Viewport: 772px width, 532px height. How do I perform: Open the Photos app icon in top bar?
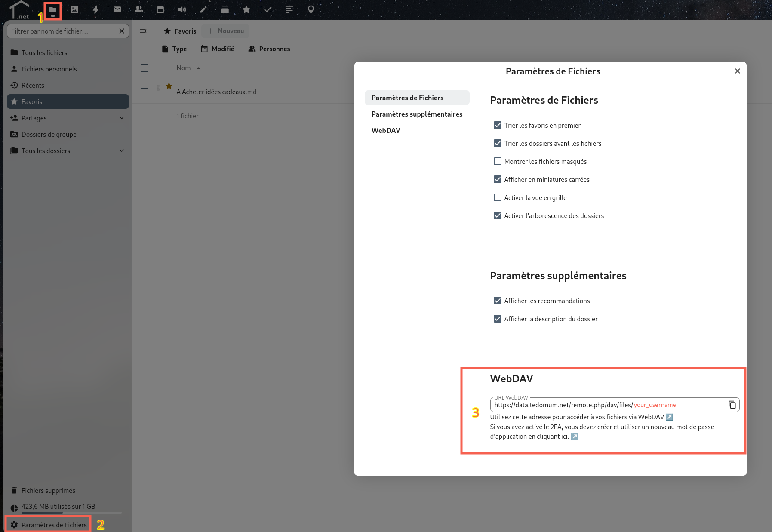click(x=74, y=9)
